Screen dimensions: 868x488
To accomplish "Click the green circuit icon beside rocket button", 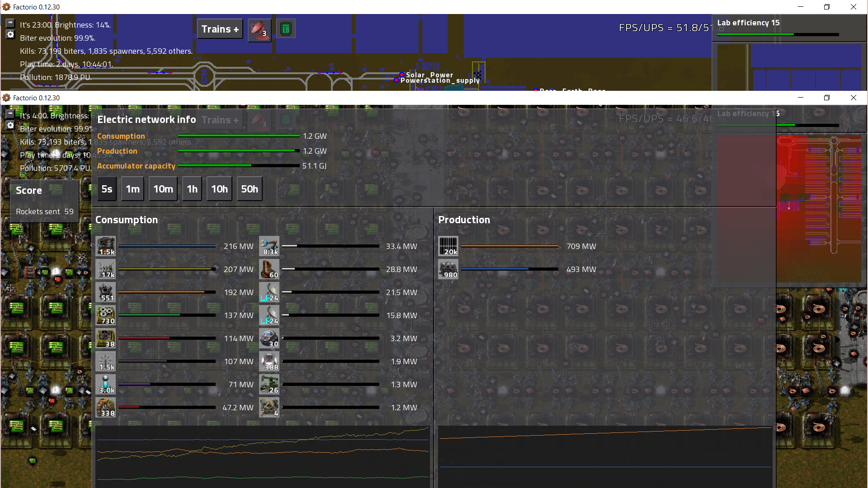I will pos(286,29).
